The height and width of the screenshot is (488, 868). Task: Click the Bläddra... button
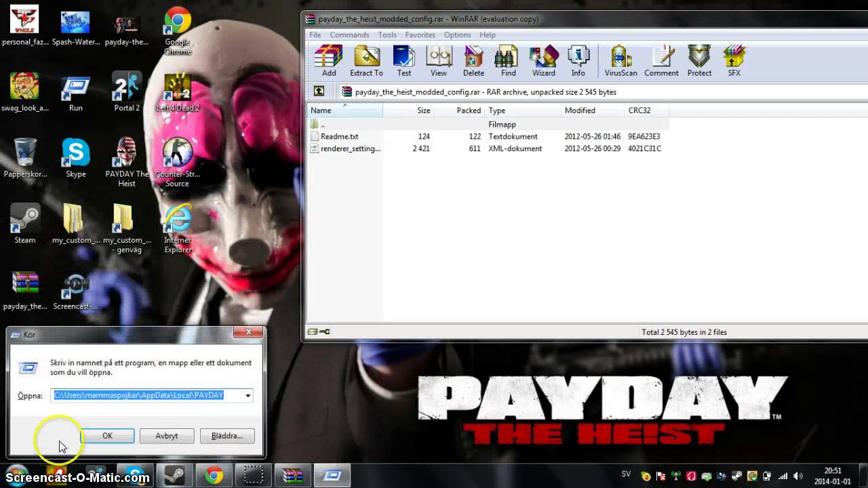[227, 436]
